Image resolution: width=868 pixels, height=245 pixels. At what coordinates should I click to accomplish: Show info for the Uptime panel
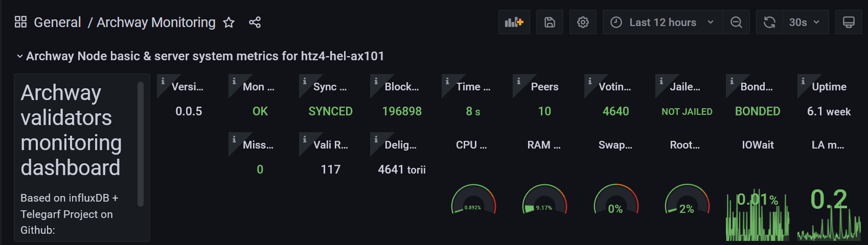point(803,81)
